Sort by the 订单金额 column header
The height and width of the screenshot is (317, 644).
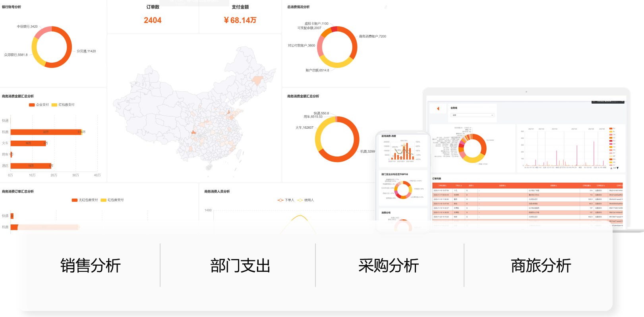coord(587,186)
